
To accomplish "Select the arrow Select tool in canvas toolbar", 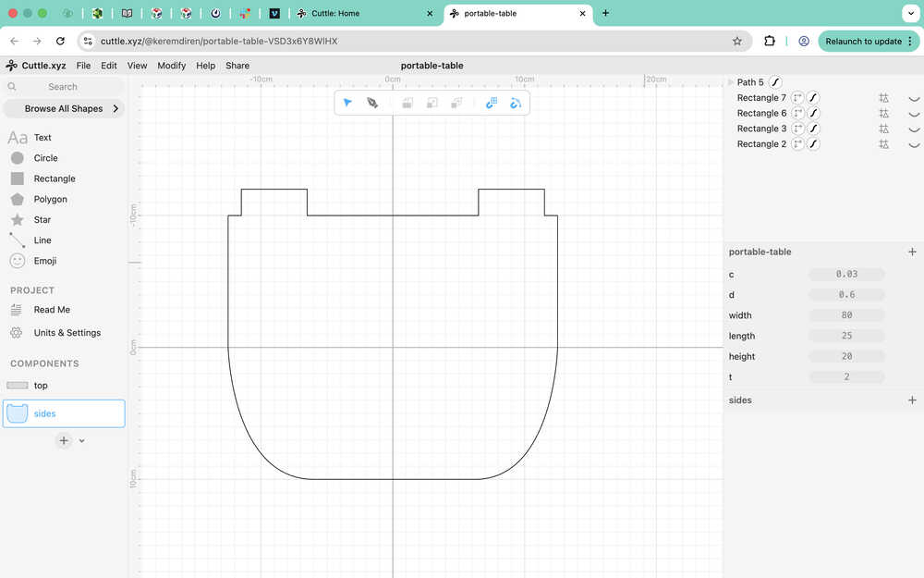I will (x=347, y=103).
